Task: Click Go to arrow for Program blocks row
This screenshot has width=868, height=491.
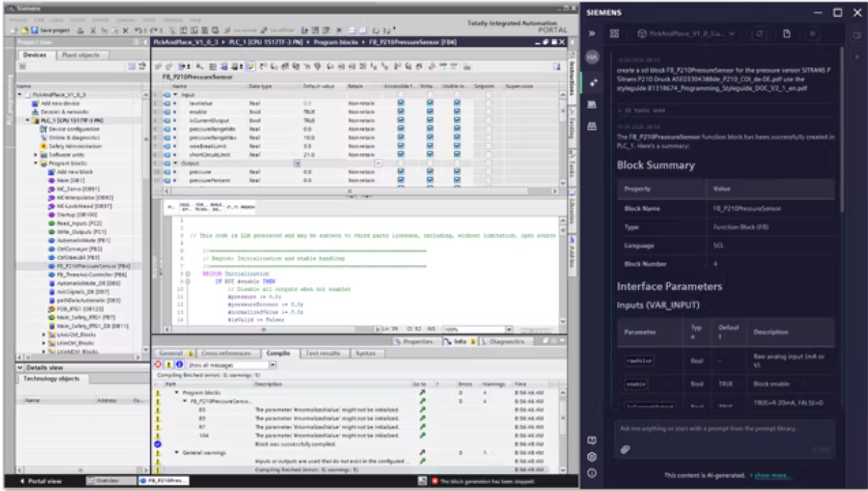Action: pyautogui.click(x=421, y=393)
